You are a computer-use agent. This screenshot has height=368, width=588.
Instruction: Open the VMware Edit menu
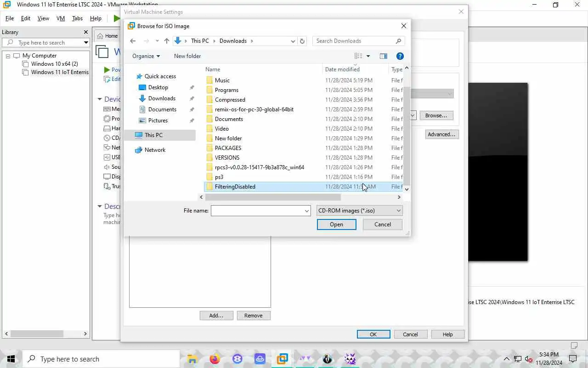(26, 18)
